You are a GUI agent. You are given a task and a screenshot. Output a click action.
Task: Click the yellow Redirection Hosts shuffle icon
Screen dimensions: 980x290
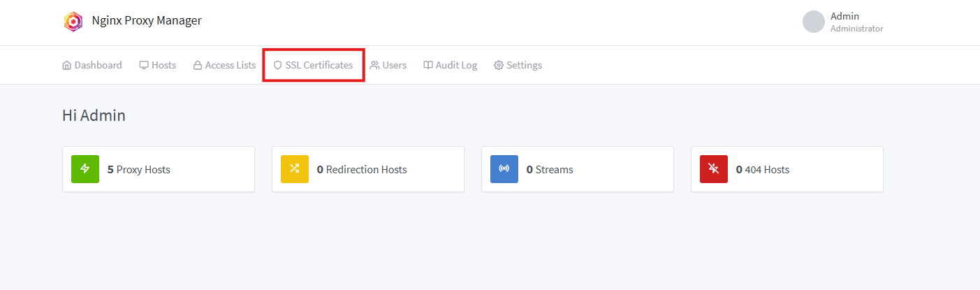(x=295, y=169)
